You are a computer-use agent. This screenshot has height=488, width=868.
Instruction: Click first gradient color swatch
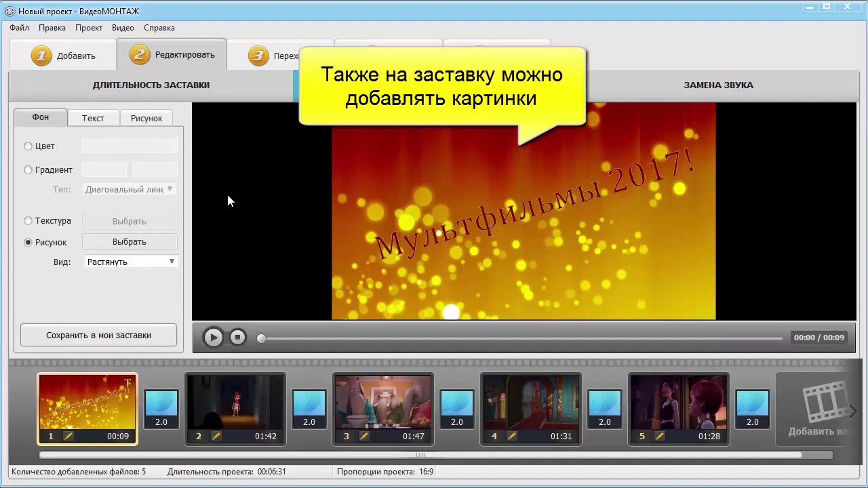click(104, 170)
